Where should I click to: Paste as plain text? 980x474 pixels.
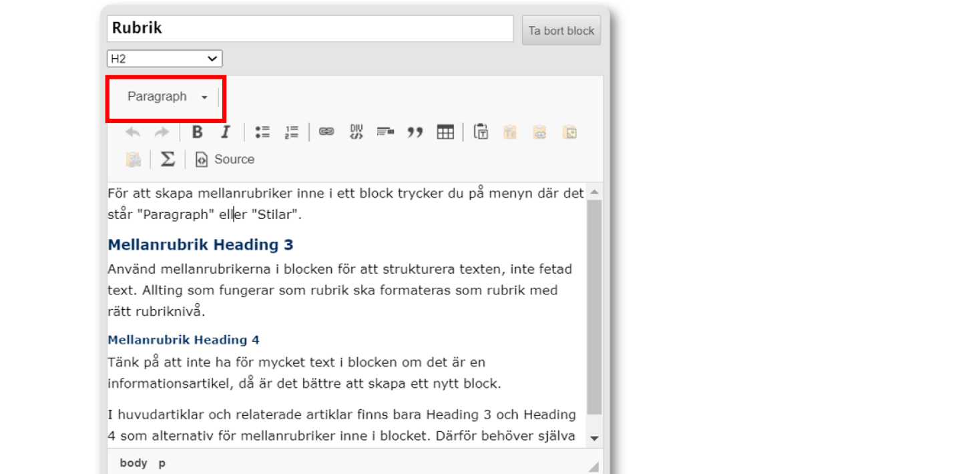coord(481,132)
